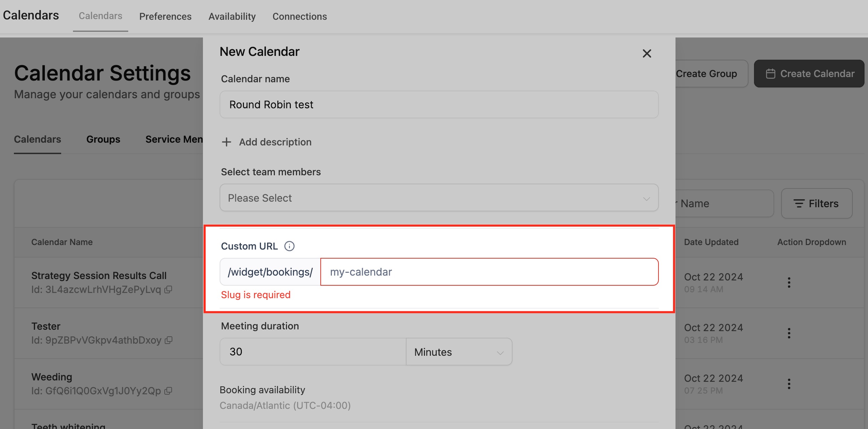Screen dimensions: 868x429
Task: Open the Availability tab
Action: pos(232,16)
